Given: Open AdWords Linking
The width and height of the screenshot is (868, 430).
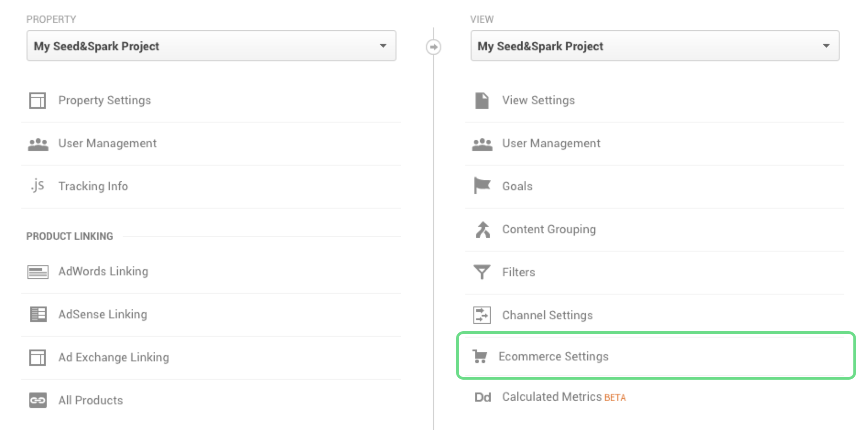Looking at the screenshot, I should pyautogui.click(x=103, y=272).
